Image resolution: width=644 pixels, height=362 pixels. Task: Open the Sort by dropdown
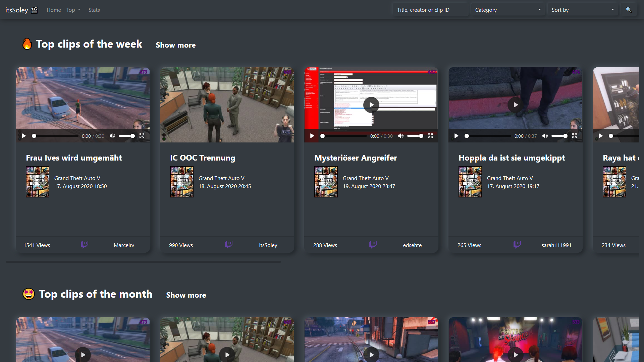click(583, 10)
